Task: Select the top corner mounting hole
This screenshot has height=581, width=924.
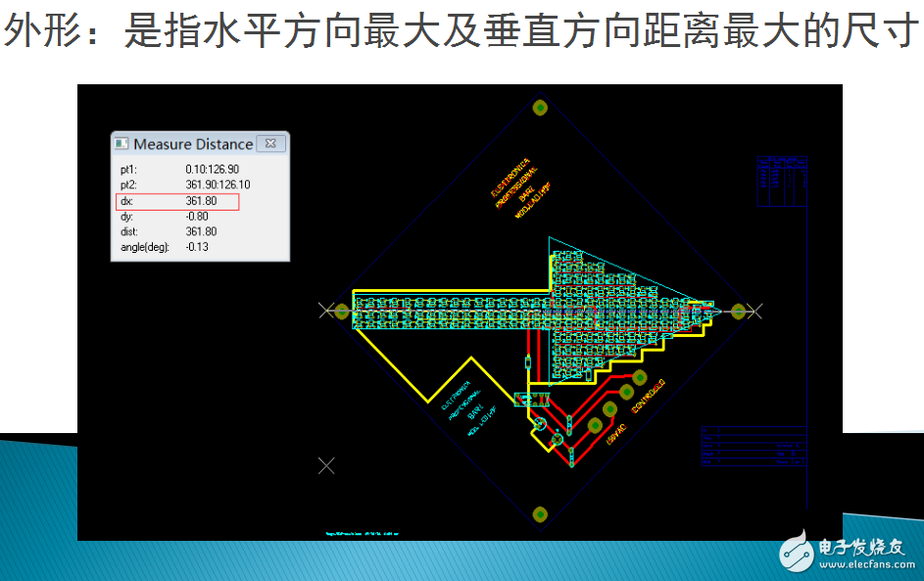Action: click(539, 108)
